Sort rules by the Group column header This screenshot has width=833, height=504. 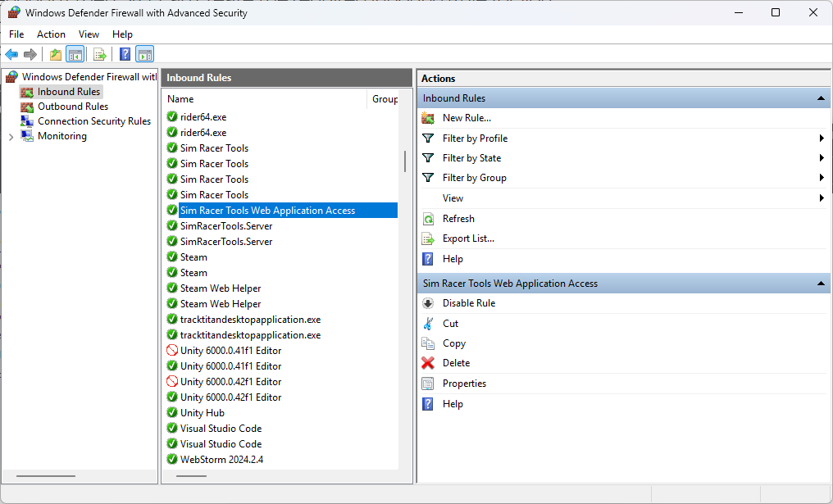pos(384,99)
